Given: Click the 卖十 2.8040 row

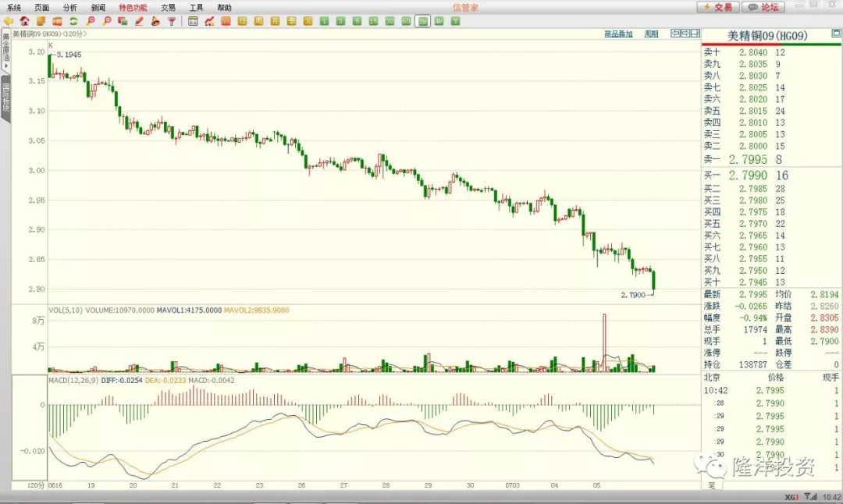Looking at the screenshot, I should click(771, 52).
